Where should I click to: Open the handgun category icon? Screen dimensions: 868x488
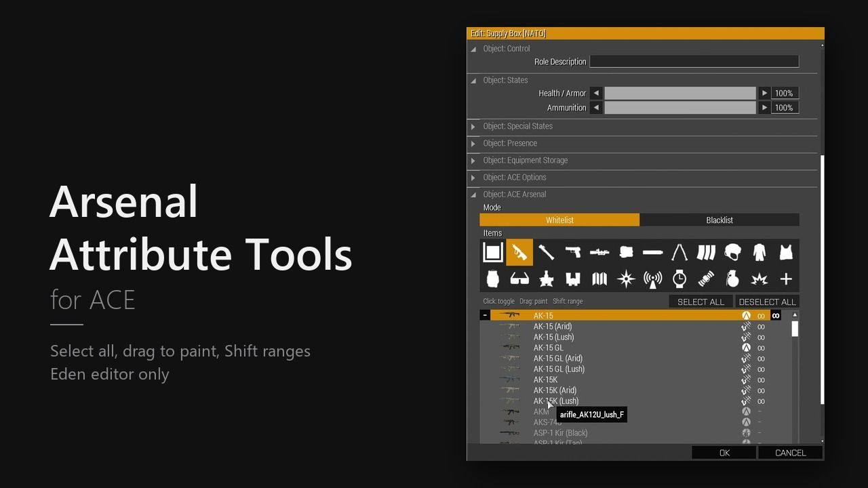pyautogui.click(x=572, y=253)
